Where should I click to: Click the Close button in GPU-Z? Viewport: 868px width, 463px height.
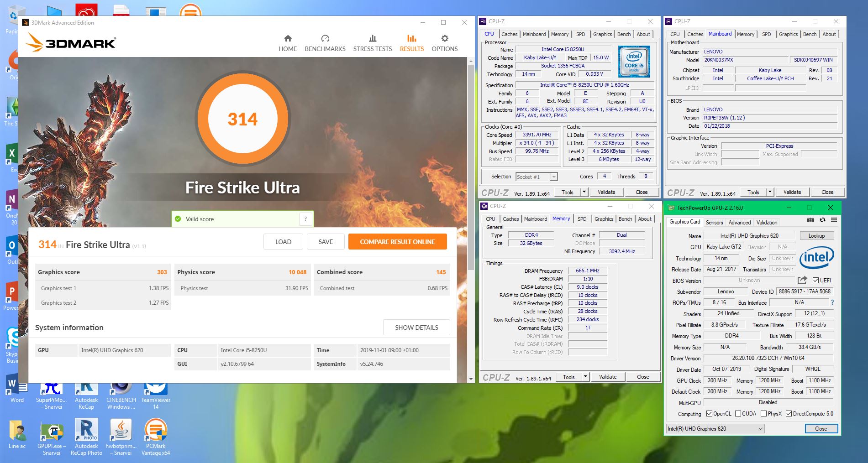pos(821,429)
